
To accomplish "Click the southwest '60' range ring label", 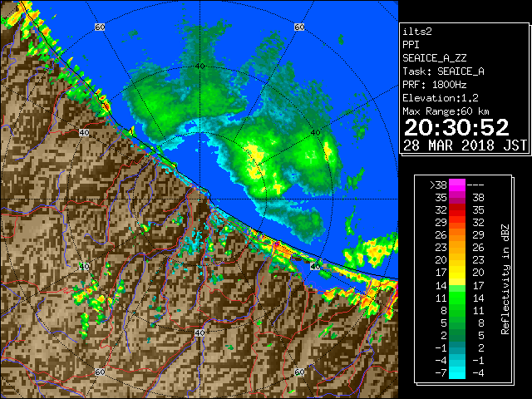I will click(100, 372).
